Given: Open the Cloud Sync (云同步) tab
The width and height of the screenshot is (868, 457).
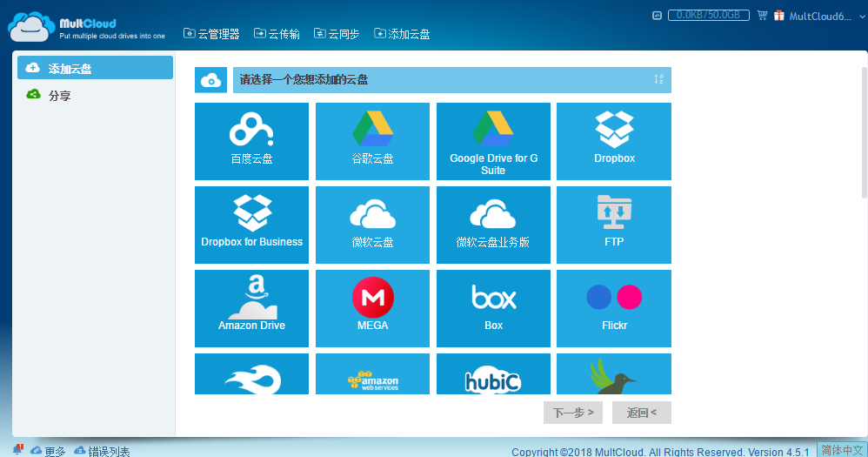Looking at the screenshot, I should pyautogui.click(x=337, y=34).
